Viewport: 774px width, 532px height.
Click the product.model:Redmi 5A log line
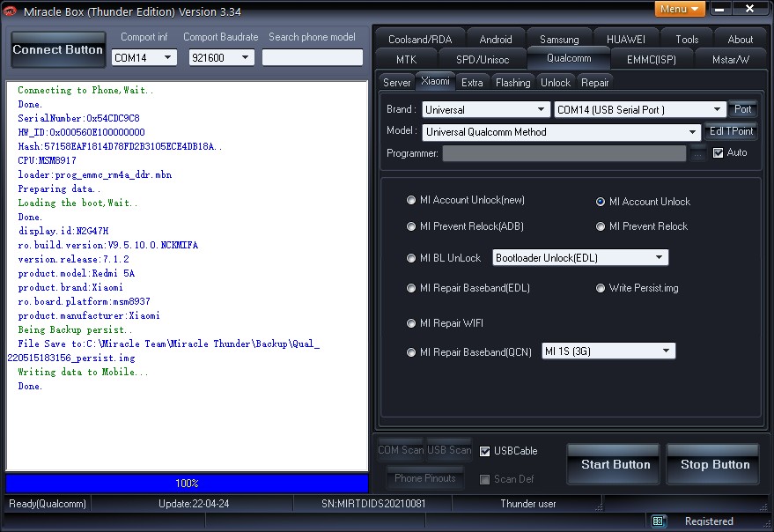pos(77,274)
